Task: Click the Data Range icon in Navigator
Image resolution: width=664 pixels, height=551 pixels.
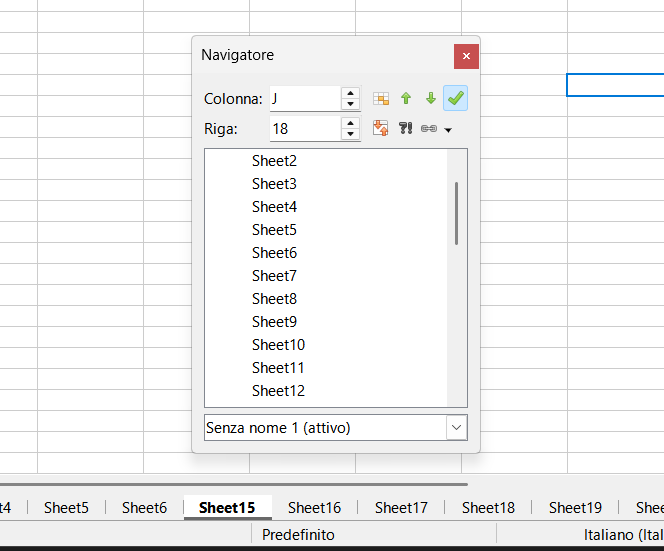Action: pyautogui.click(x=381, y=98)
